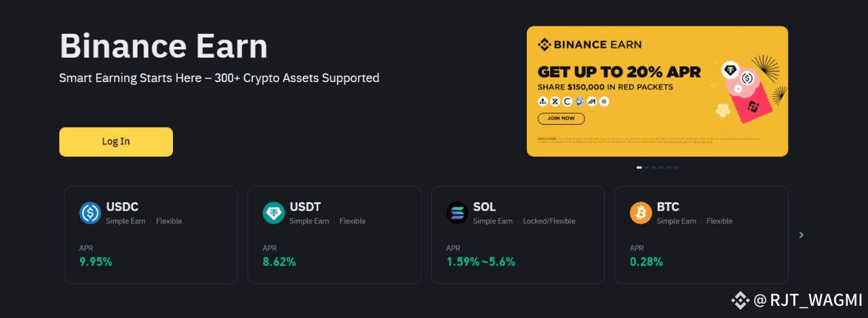Open the SOL card showing 1.59%~5.6% APR
Screen dimensions: 868x318
(518, 235)
